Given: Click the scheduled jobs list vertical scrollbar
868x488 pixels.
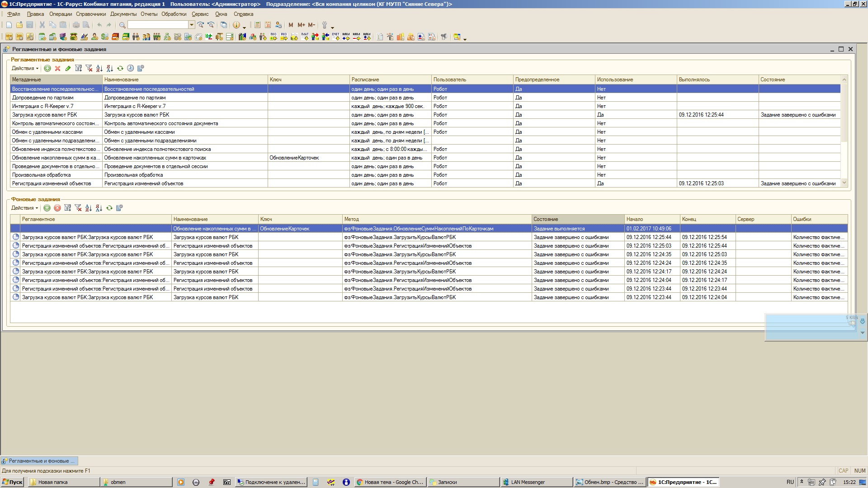Looking at the screenshot, I should (x=844, y=131).
